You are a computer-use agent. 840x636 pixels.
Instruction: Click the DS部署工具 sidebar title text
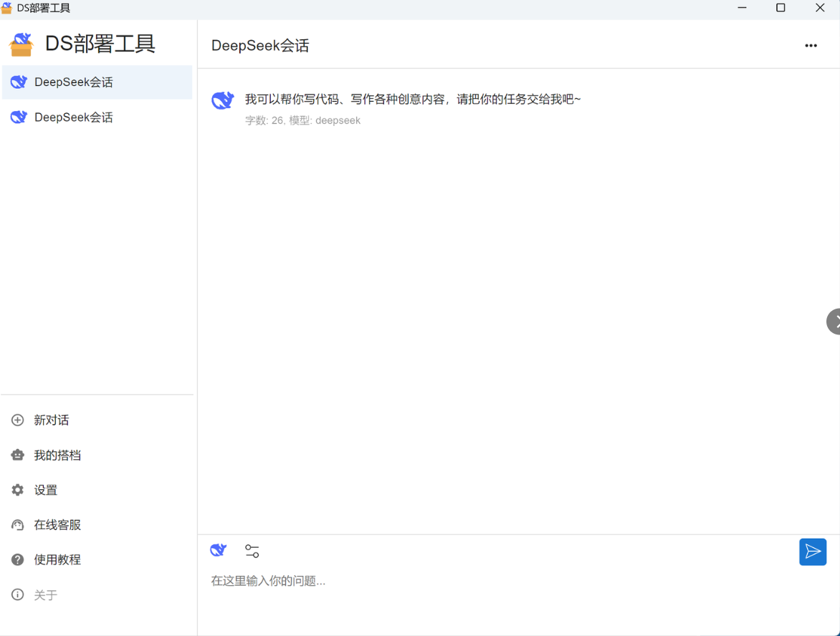[x=100, y=44]
